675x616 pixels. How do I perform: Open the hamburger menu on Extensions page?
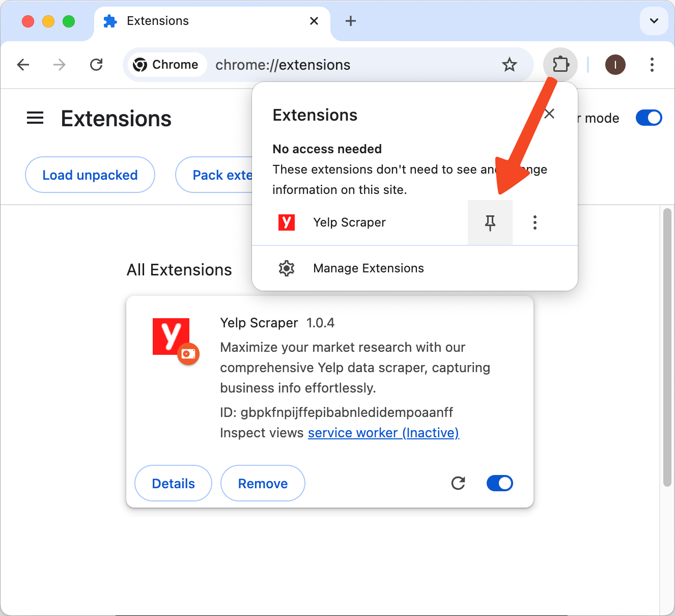pos(35,118)
